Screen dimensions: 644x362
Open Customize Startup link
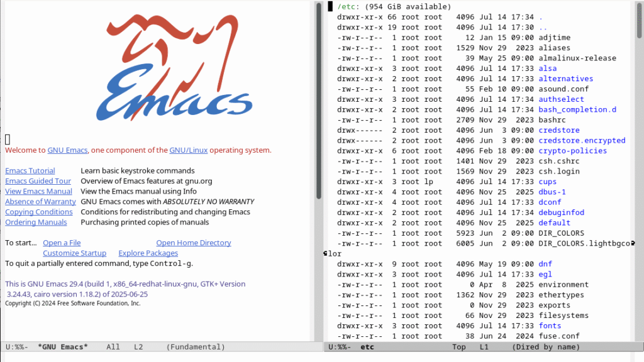coord(74,253)
